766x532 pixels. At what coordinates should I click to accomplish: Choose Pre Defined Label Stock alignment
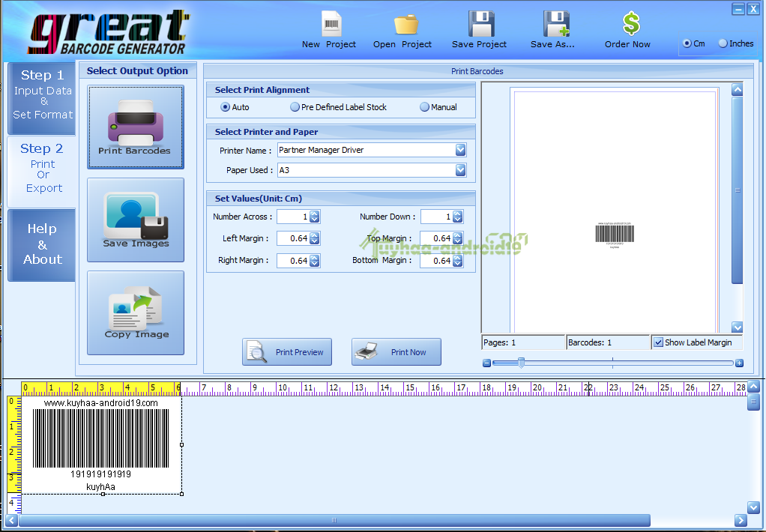coord(295,107)
